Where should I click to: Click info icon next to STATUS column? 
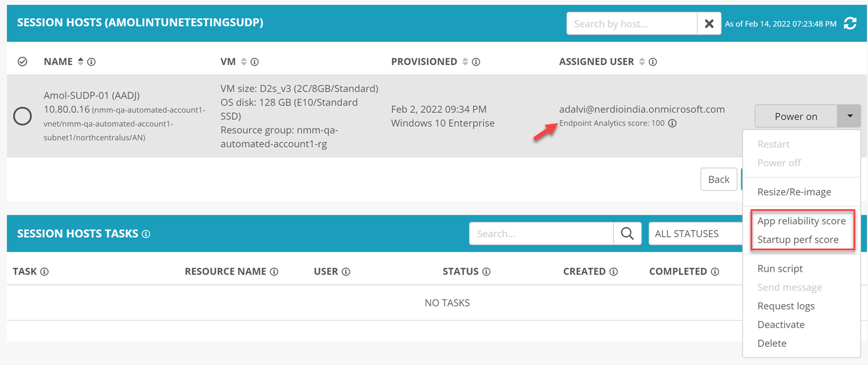point(486,271)
